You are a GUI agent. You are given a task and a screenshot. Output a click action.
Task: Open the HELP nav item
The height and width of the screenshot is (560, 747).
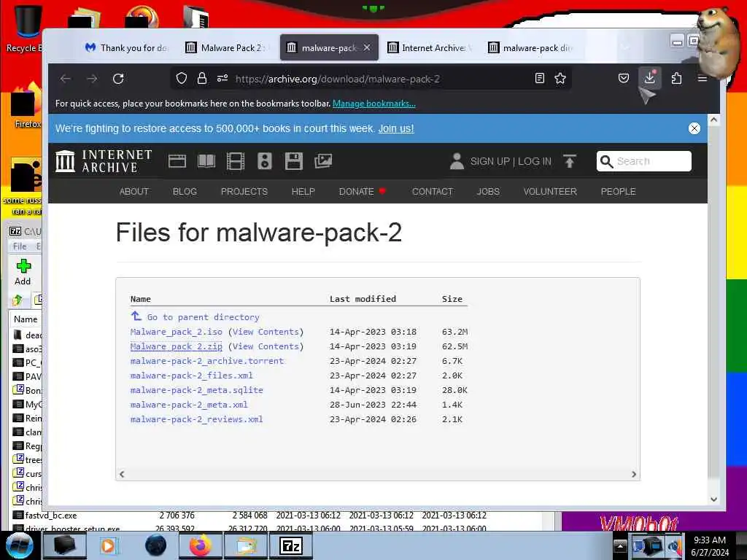pyautogui.click(x=303, y=192)
